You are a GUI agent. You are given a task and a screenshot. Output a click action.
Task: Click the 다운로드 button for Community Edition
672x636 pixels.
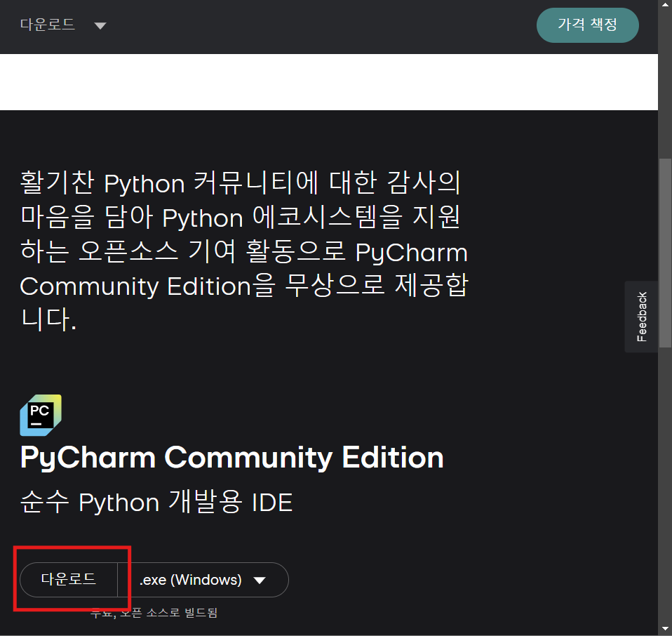pos(69,579)
